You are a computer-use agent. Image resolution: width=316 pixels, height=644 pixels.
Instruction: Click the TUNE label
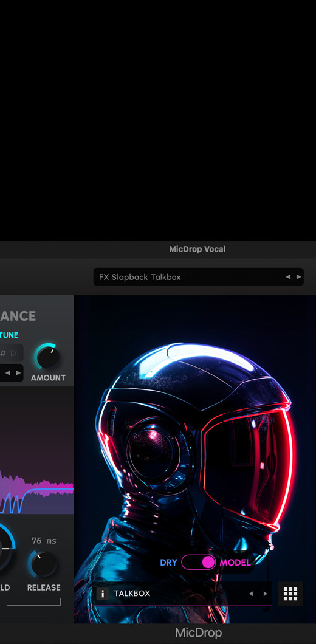(9, 335)
